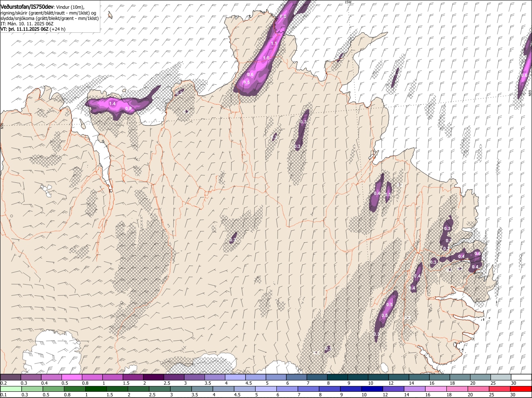Click the '0.2' label of the upper legend
Image resolution: width=532 pixels, height=398 pixels.
(x=3, y=383)
